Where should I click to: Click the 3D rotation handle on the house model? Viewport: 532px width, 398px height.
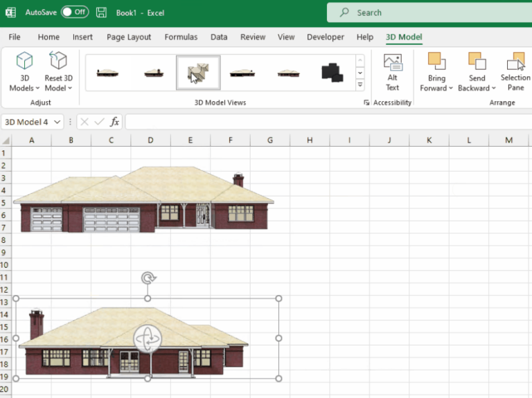pyautogui.click(x=148, y=339)
